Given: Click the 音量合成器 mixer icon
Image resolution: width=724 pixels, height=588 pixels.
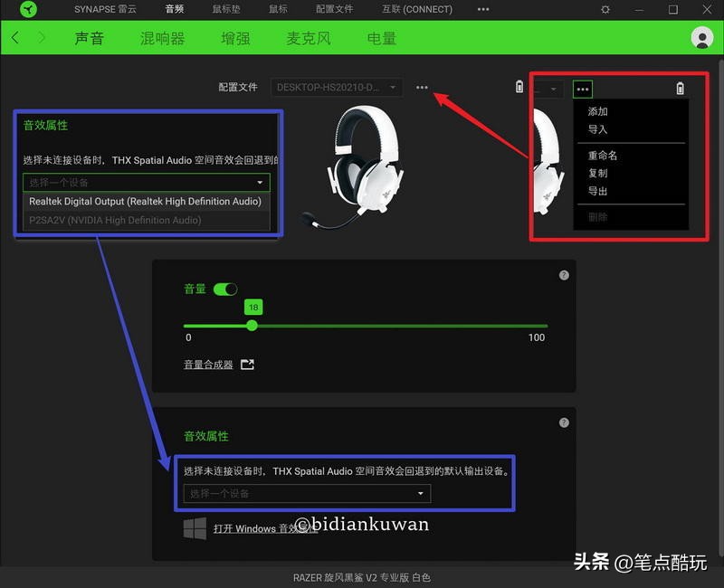Looking at the screenshot, I should (246, 365).
